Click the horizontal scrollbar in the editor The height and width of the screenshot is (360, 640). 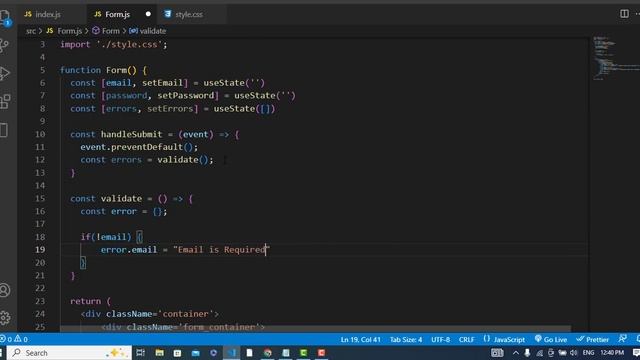click(315, 328)
